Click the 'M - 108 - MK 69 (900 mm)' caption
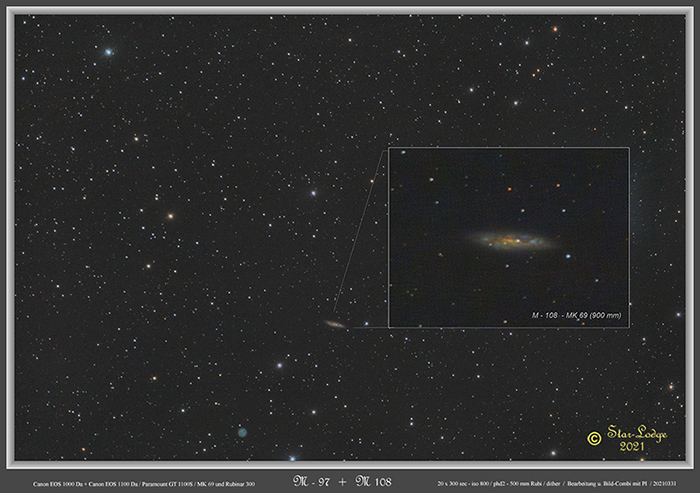Viewport: 700px width, 493px height. [x=576, y=316]
